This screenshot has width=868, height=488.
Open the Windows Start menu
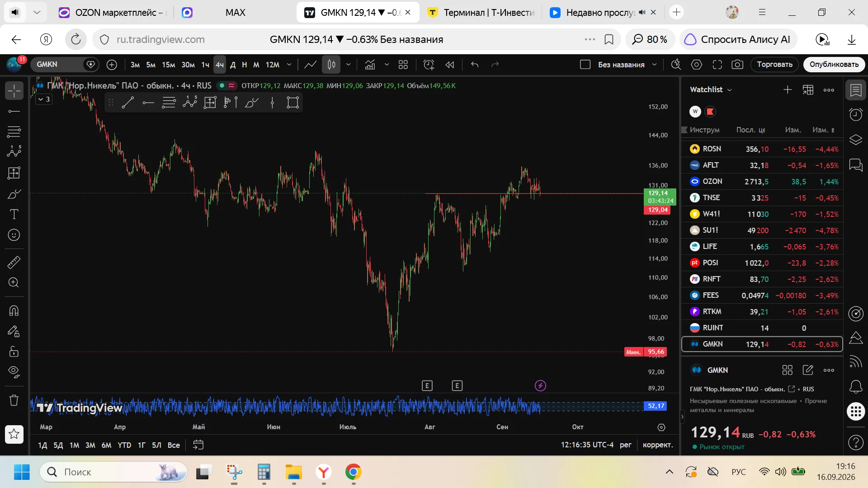[22, 472]
